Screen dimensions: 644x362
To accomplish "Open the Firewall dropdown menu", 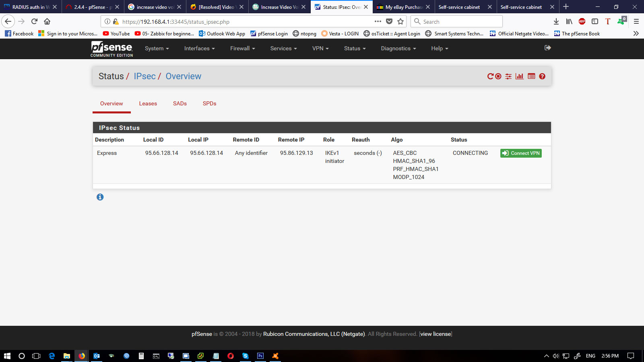I will 242,48.
